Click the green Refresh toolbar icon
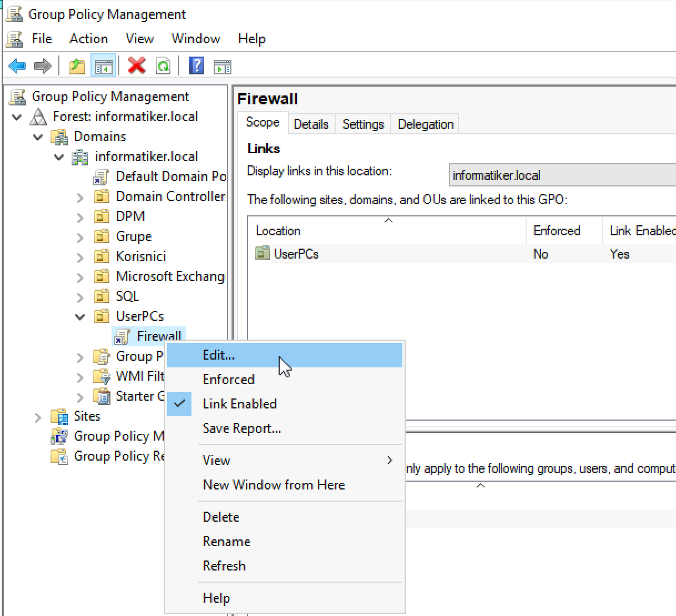This screenshot has height=616, width=676. coord(163,66)
